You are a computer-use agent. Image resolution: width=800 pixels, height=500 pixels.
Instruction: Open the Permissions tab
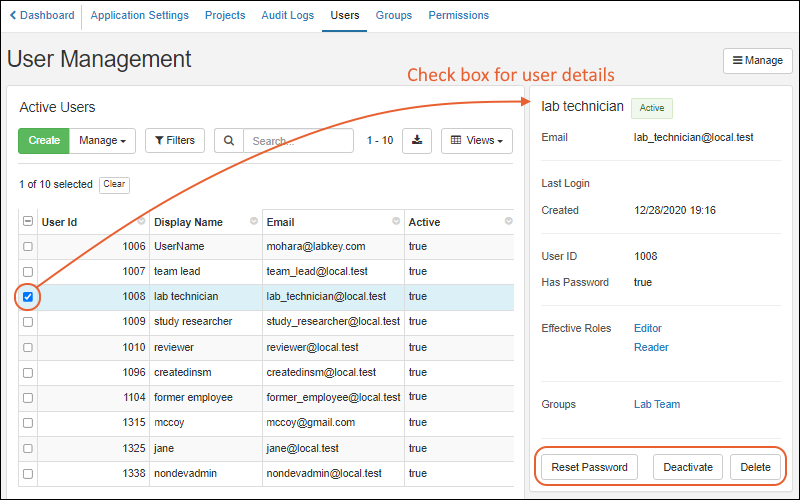click(x=458, y=16)
